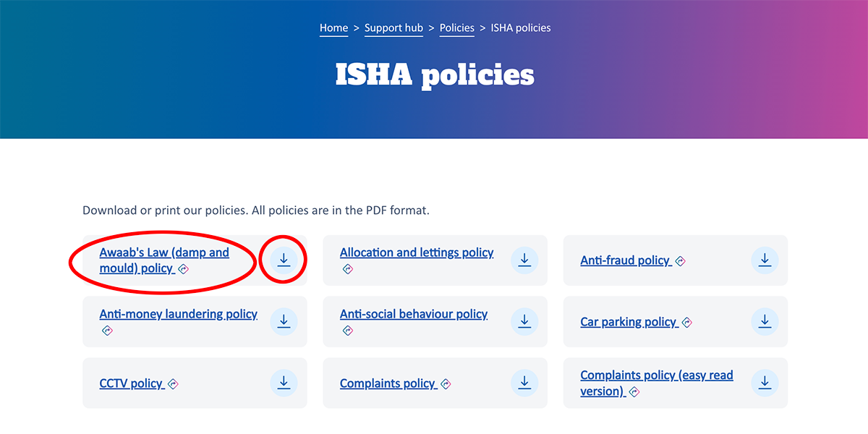The image size is (868, 434).
Task: Download the Anti-money laundering policy PDF
Action: click(x=284, y=321)
